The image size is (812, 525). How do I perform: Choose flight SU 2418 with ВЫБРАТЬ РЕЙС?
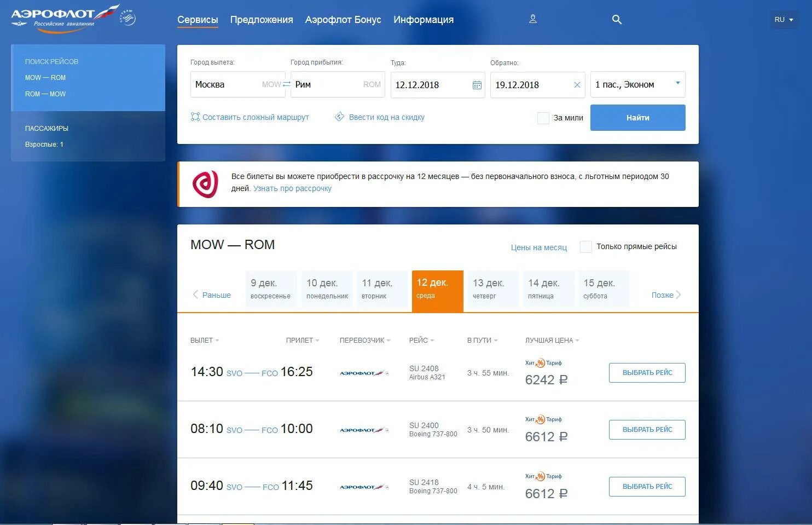pyautogui.click(x=647, y=487)
